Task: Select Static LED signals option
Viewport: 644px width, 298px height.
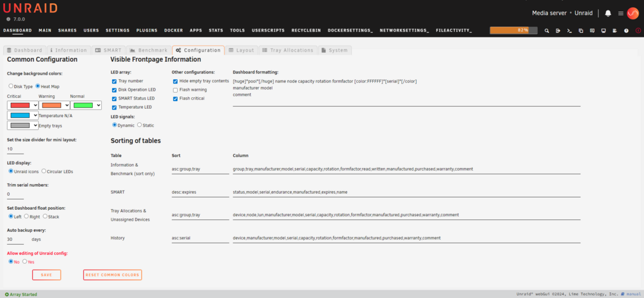Action: pyautogui.click(x=139, y=125)
